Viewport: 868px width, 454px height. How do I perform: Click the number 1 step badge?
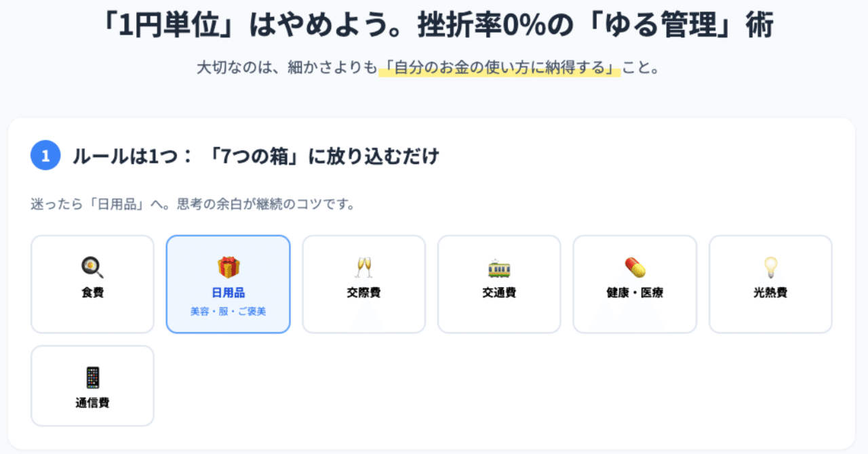(x=45, y=156)
